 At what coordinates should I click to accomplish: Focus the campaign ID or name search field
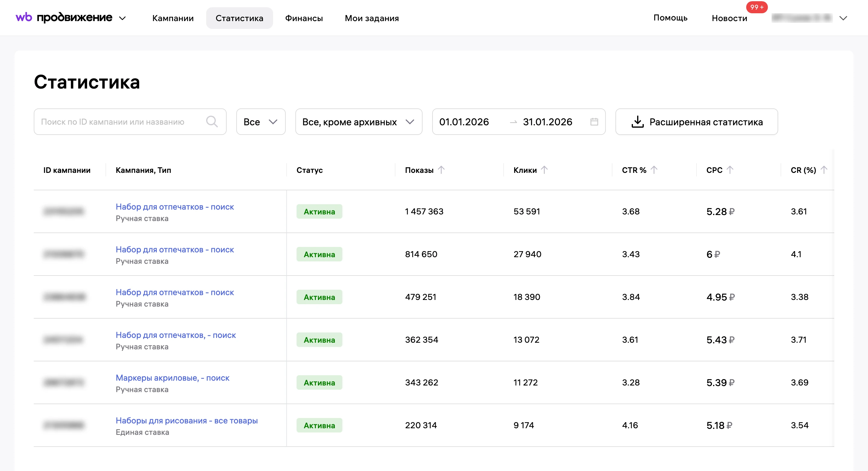130,122
